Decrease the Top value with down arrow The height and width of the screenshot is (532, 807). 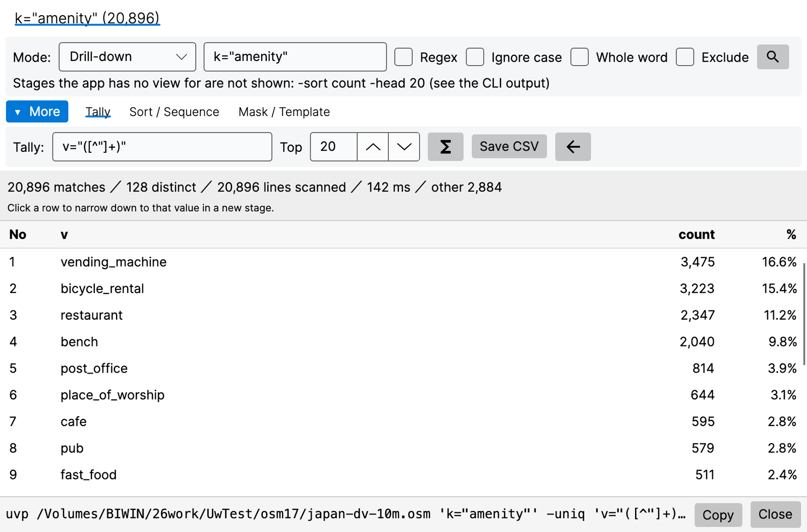point(404,147)
